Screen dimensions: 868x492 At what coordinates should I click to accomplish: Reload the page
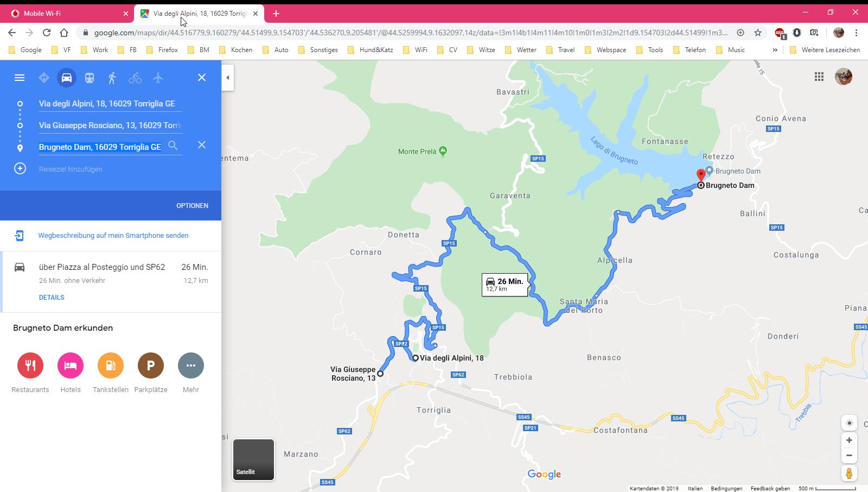47,33
